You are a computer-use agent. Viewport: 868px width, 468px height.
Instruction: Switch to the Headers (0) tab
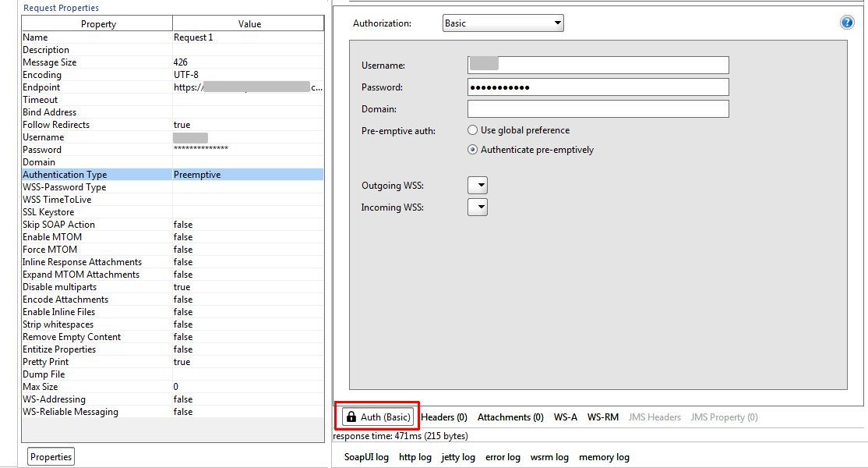[444, 417]
